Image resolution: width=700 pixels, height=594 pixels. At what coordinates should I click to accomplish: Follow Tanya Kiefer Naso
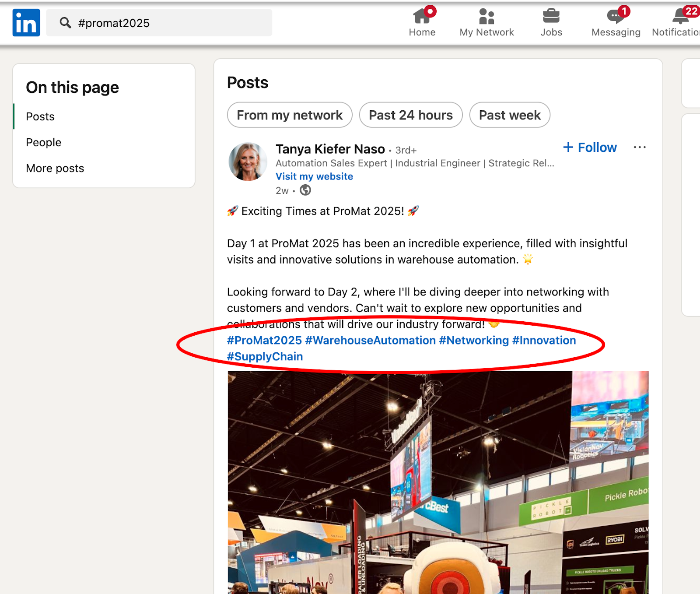[590, 148]
